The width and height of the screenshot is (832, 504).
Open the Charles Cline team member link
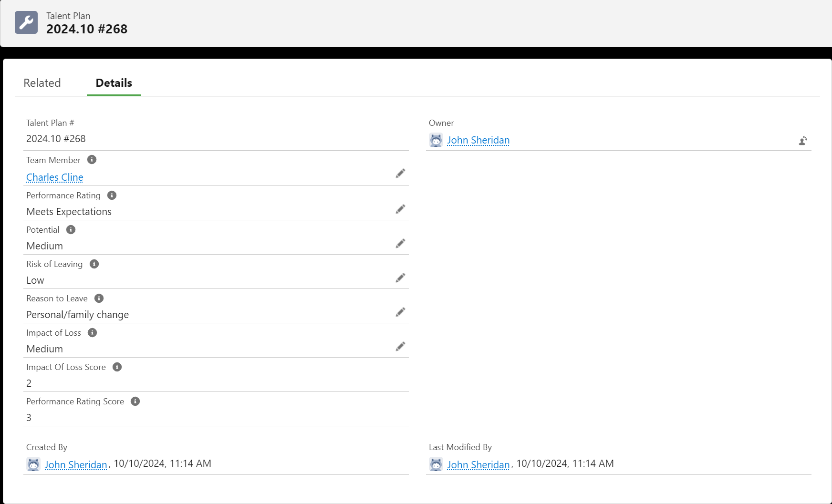(x=55, y=177)
